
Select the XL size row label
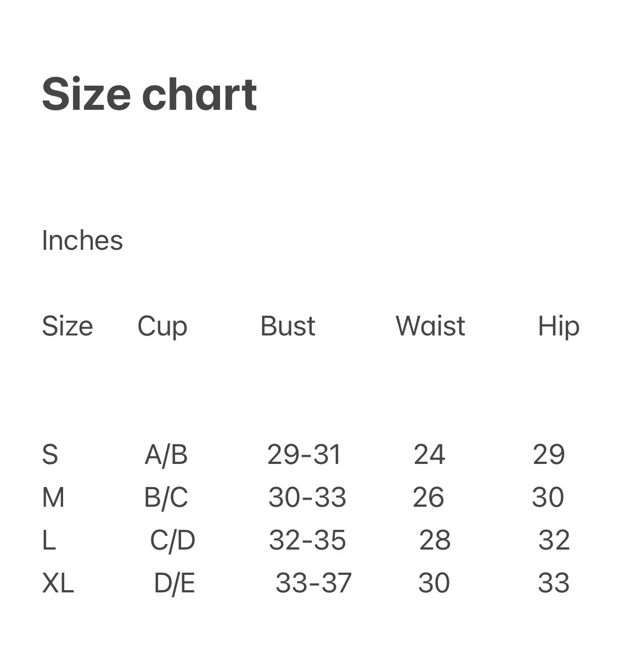(58, 583)
